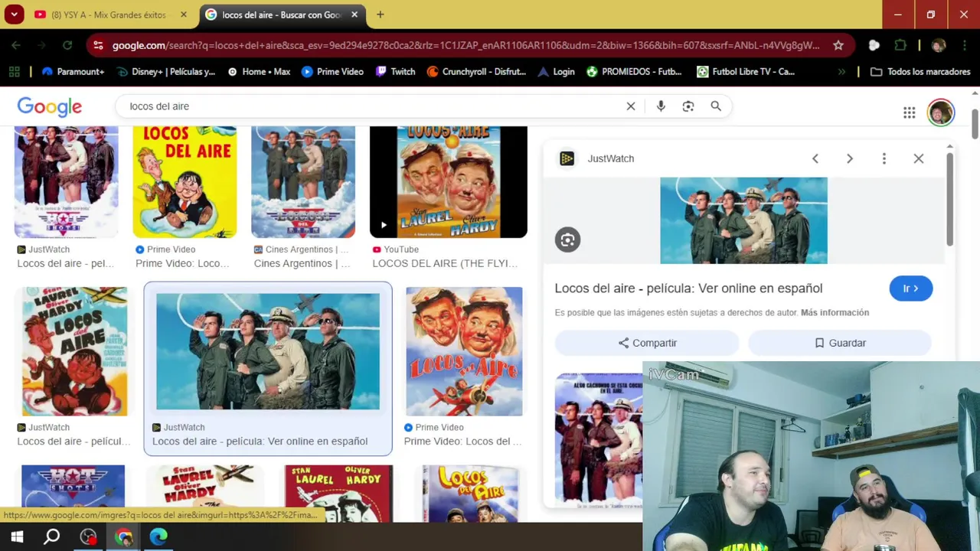This screenshot has width=980, height=551.
Task: Select the highlighted JustWatch pilots image result
Action: tap(268, 351)
